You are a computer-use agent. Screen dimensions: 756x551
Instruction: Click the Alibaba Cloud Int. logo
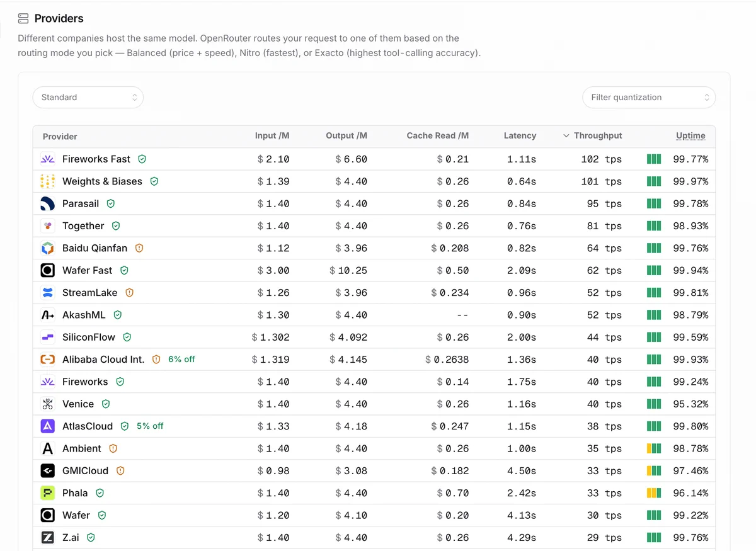click(x=48, y=360)
